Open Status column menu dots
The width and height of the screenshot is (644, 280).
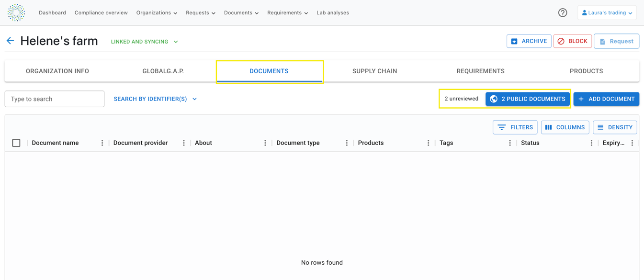point(591,143)
